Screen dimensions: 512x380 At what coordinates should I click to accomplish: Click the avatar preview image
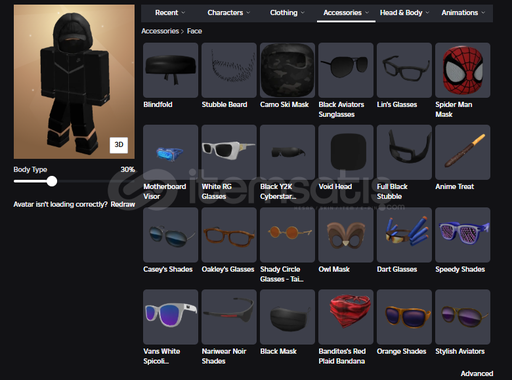click(x=74, y=82)
